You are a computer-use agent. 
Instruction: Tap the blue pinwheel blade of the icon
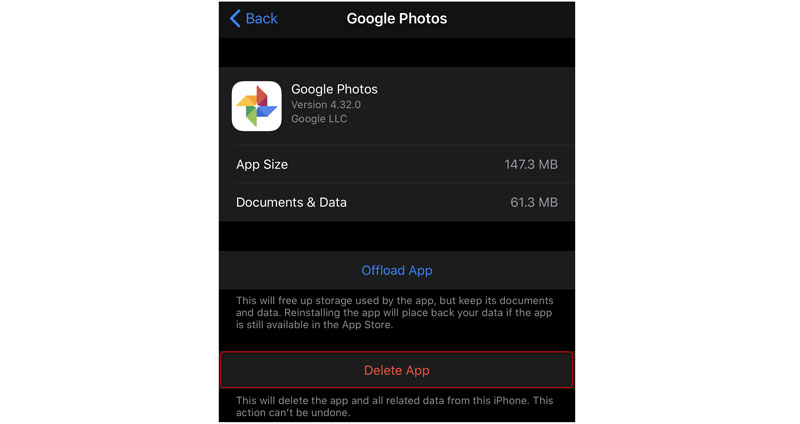coord(267,111)
